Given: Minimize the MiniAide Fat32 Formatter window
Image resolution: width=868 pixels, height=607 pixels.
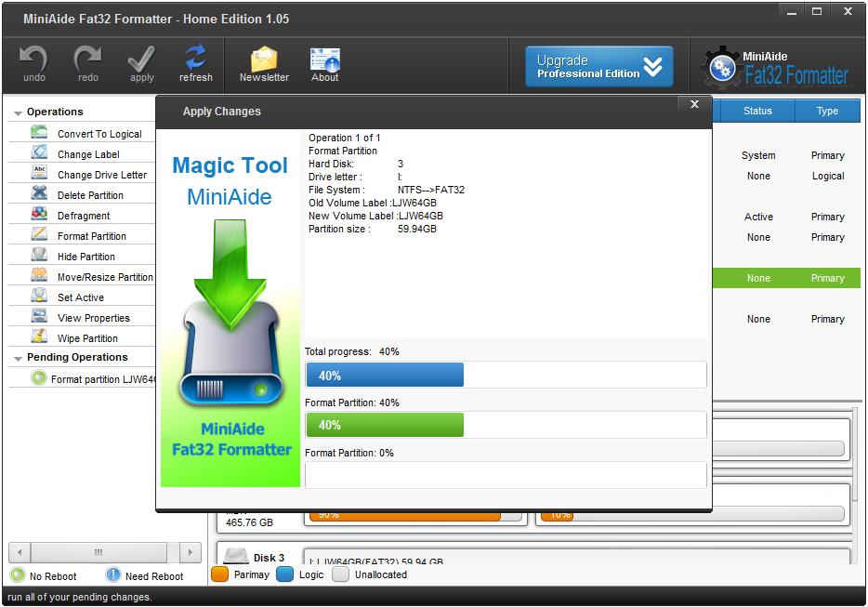Looking at the screenshot, I should point(792,12).
